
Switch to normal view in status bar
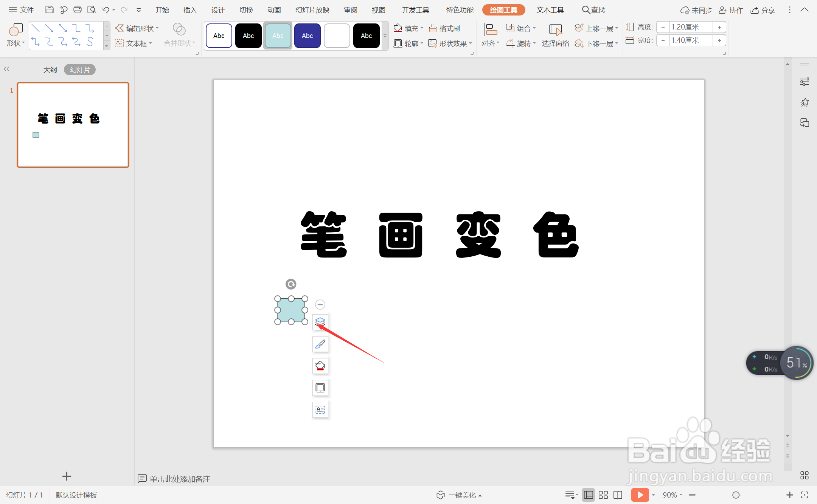[x=588, y=495]
